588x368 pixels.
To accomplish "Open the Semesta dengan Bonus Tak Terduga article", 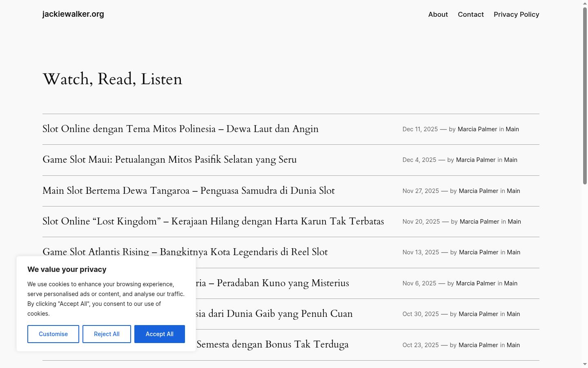I will pos(273,345).
